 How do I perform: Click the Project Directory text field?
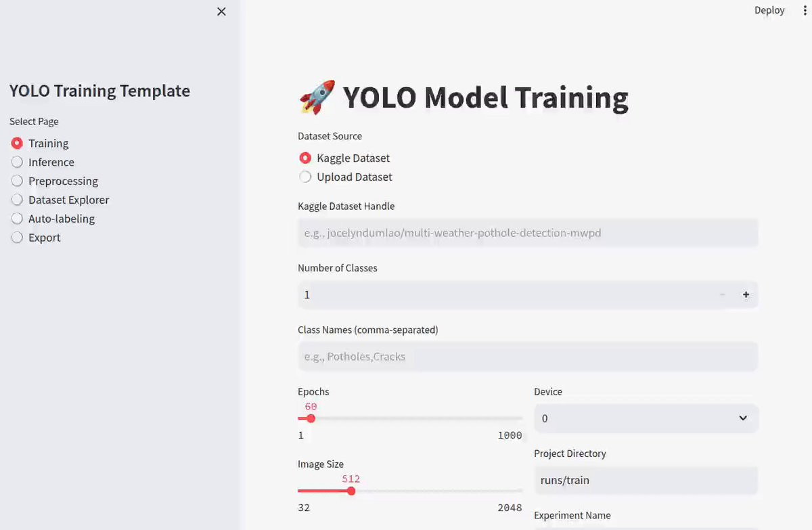pos(645,481)
